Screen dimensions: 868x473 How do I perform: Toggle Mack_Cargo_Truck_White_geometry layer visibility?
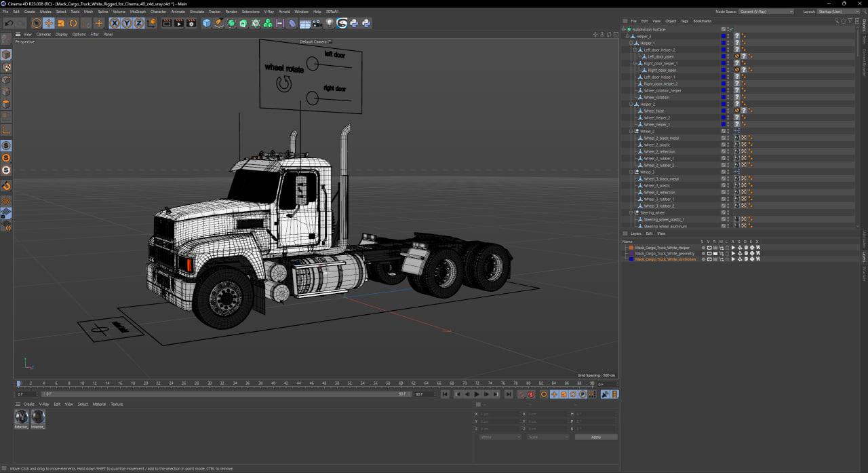[709, 253]
